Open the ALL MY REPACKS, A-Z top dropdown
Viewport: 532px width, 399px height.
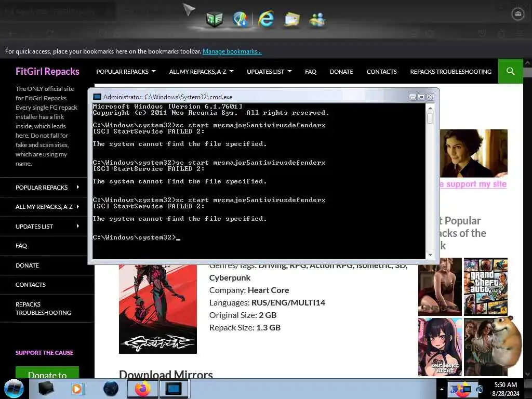201,72
